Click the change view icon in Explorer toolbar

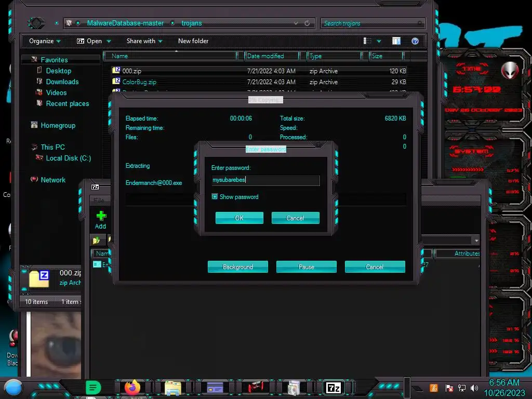tap(367, 41)
